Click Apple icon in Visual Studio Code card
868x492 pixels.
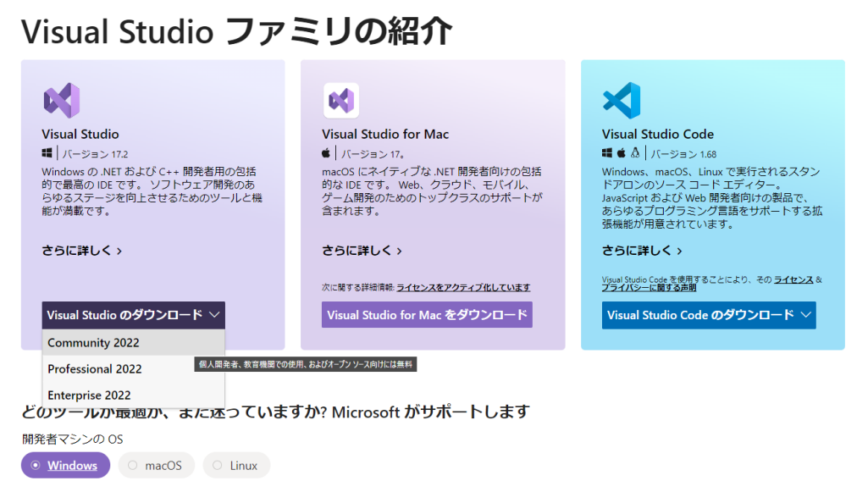pyautogui.click(x=622, y=153)
